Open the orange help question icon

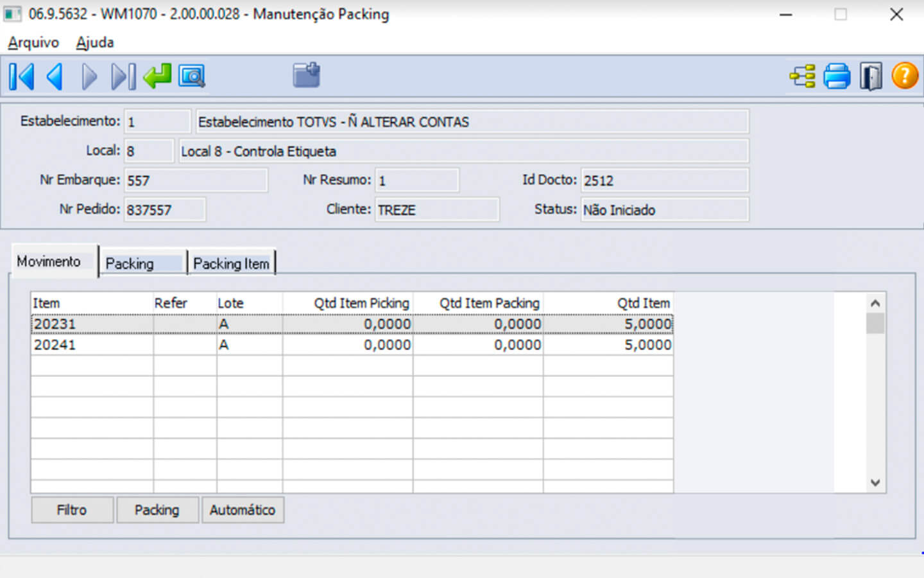point(905,76)
